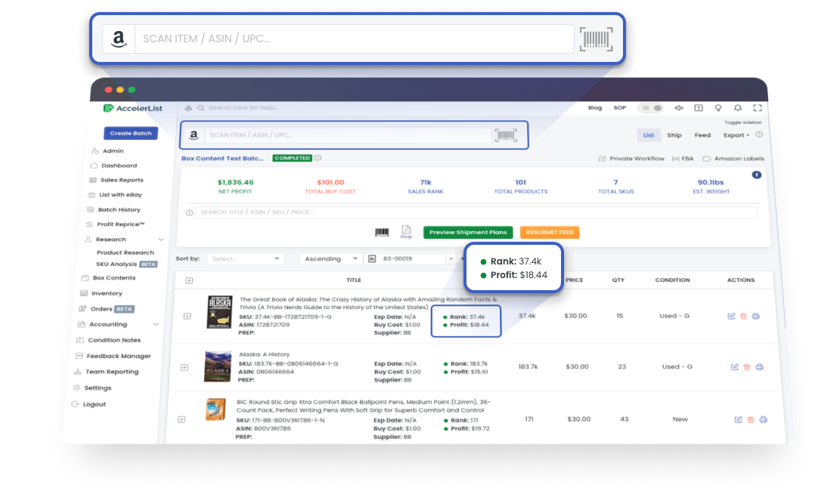Open the lightbulb ideas icon
840x504 pixels.
(x=718, y=108)
